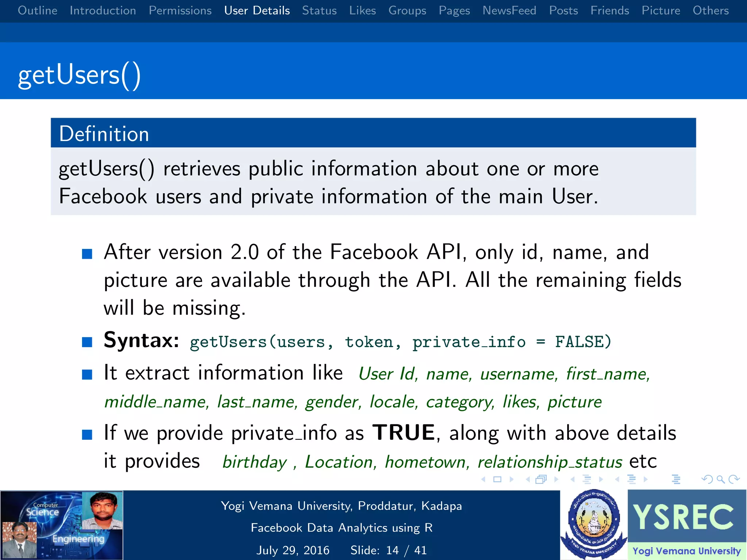The image size is (747, 560).
Task: Click the relationship_status italic text
Action: (x=550, y=462)
